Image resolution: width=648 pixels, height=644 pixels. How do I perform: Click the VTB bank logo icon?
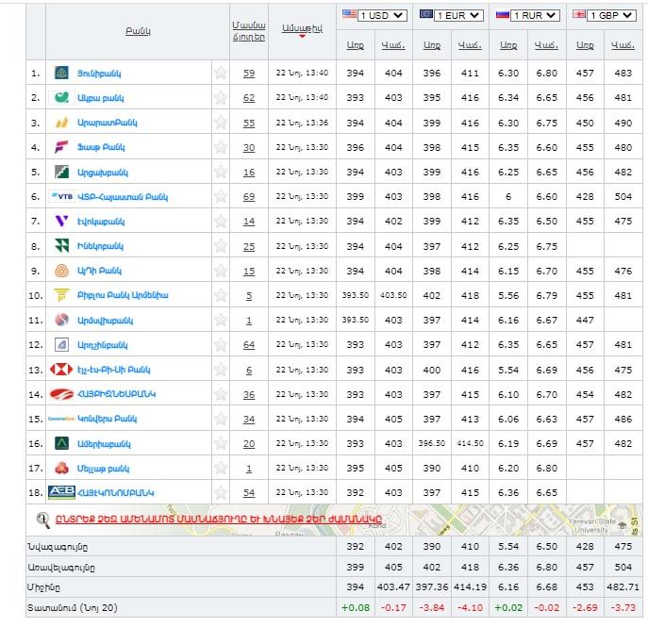point(61,196)
